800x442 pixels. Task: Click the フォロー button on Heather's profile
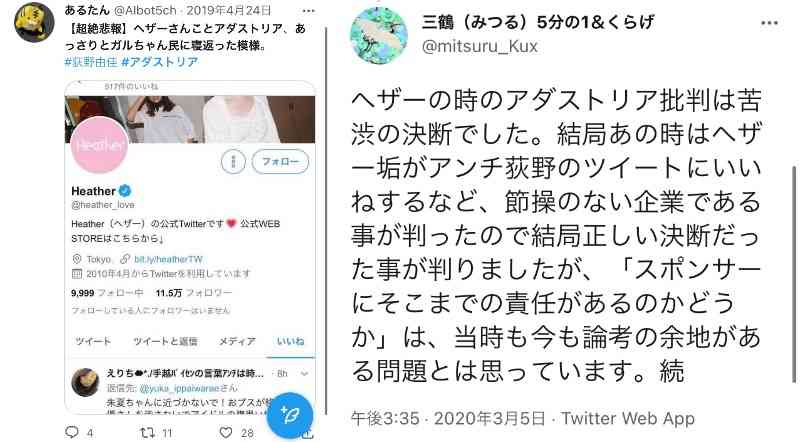[x=280, y=162]
